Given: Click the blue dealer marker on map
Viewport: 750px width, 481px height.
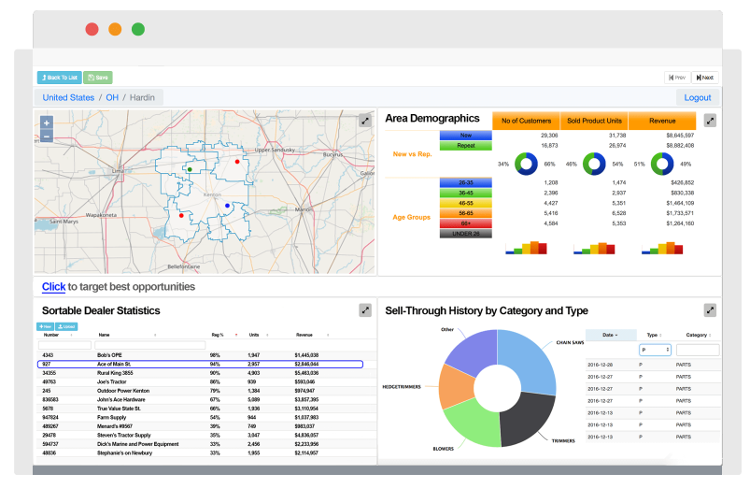Looking at the screenshot, I should (227, 206).
